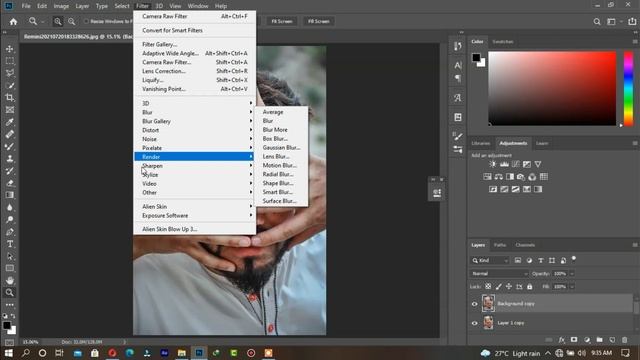Viewport: 640px width, 360px height.
Task: Expand the Sharpen submenu
Action: pyautogui.click(x=195, y=166)
